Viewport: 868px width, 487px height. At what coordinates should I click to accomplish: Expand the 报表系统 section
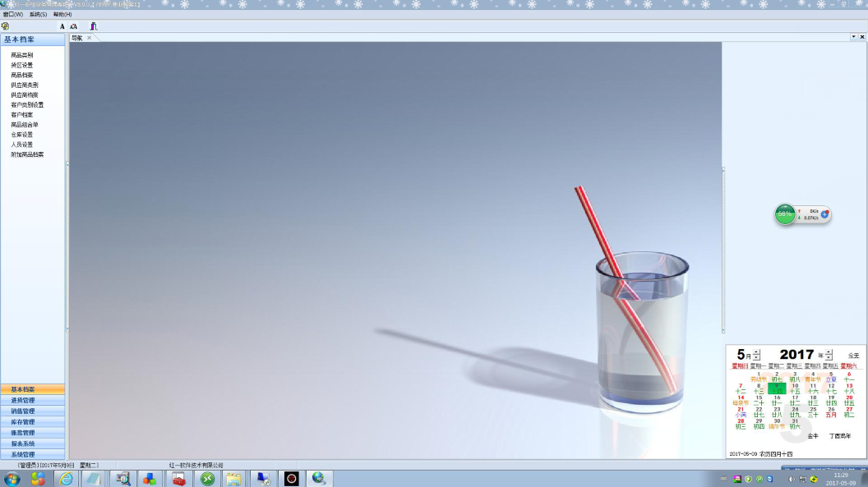click(23, 443)
